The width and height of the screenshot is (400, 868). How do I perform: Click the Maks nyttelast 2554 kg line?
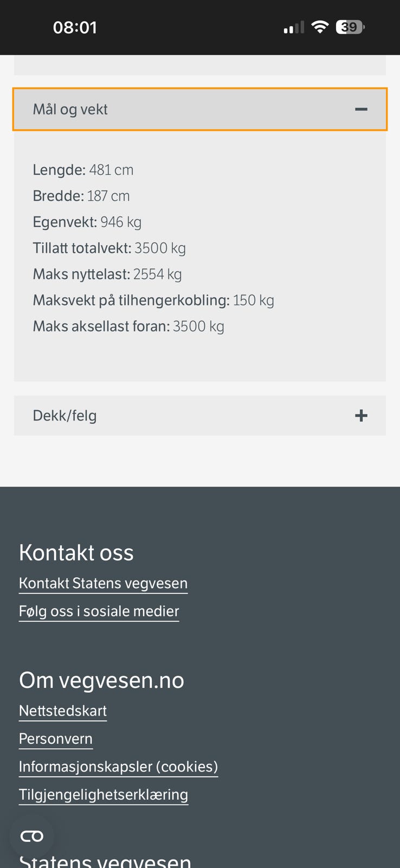click(x=107, y=274)
